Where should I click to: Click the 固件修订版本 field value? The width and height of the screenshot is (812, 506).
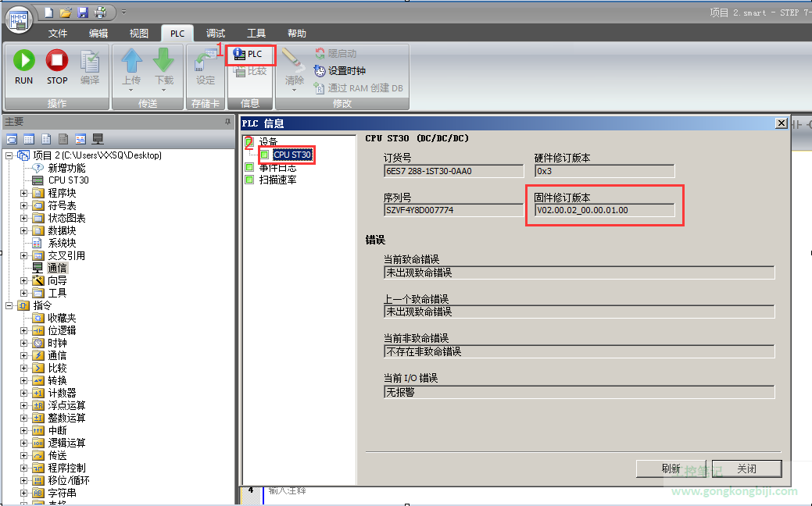604,210
